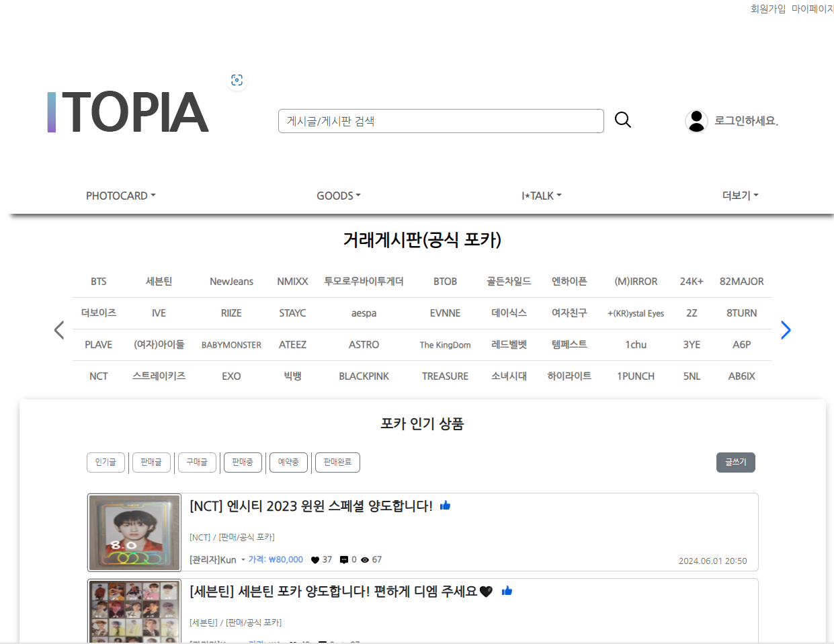This screenshot has height=644, width=834.
Task: Select (여자)아이들 in artist list
Action: [159, 345]
